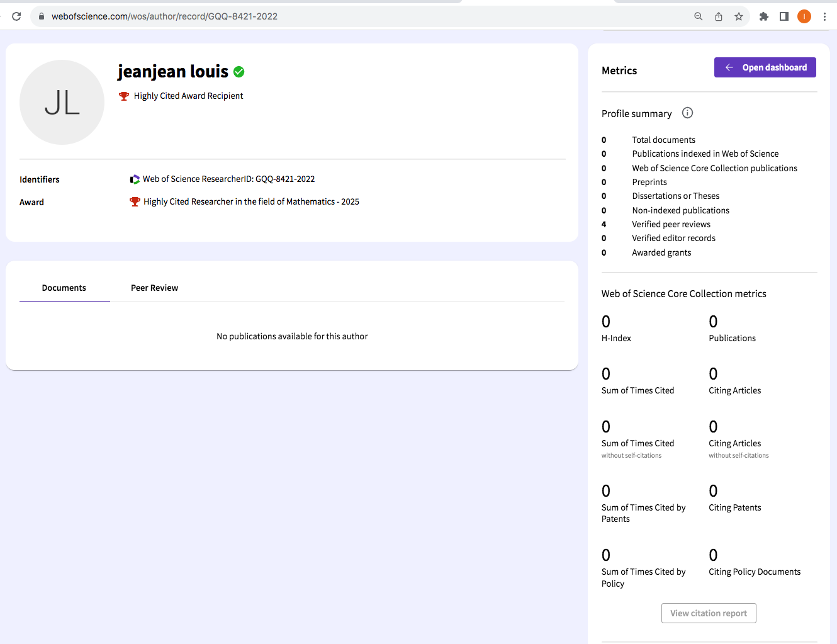837x644 pixels.
Task: Click the green verified checkmark badge
Action: click(239, 72)
